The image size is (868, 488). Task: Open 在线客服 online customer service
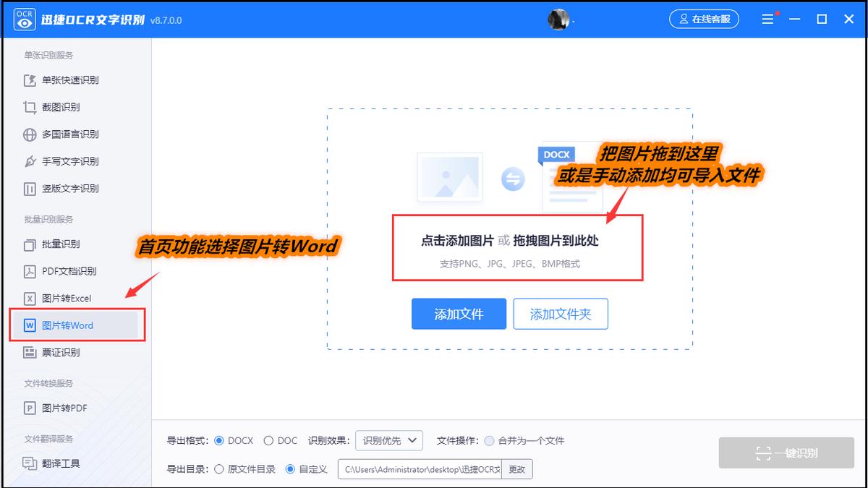(704, 19)
